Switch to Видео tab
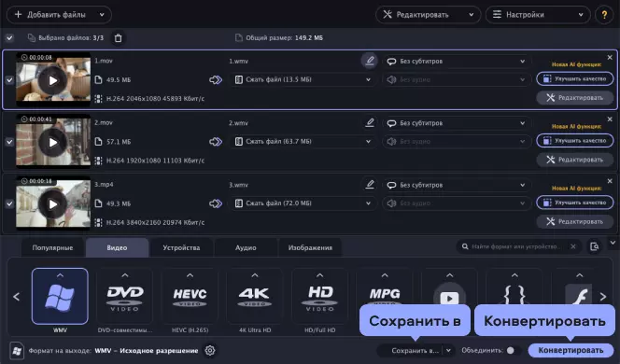This screenshot has width=620, height=364. coord(117,248)
